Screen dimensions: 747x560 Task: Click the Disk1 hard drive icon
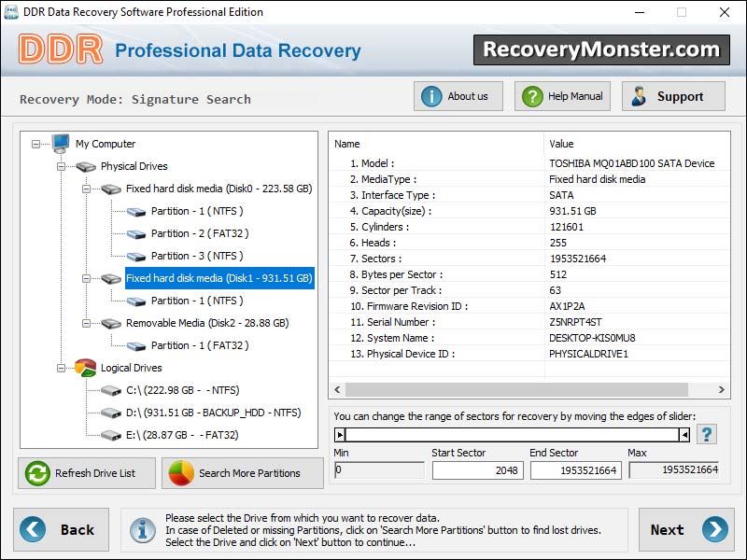(x=111, y=278)
